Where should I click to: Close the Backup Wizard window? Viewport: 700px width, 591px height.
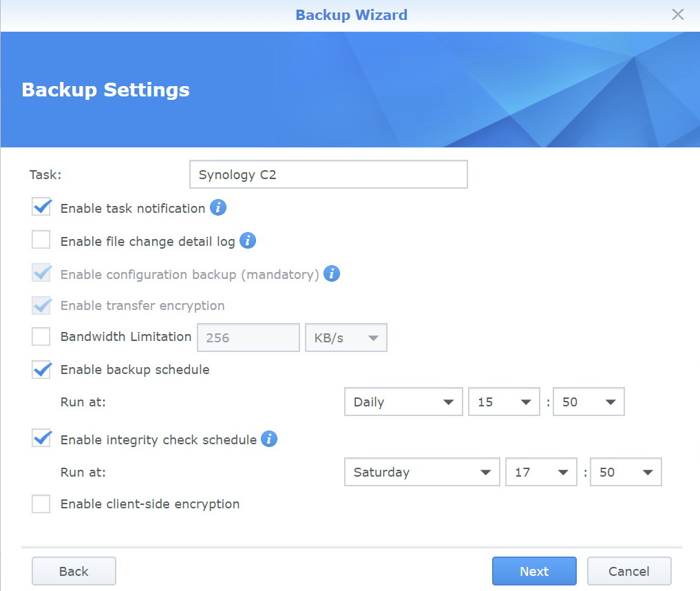(x=678, y=14)
